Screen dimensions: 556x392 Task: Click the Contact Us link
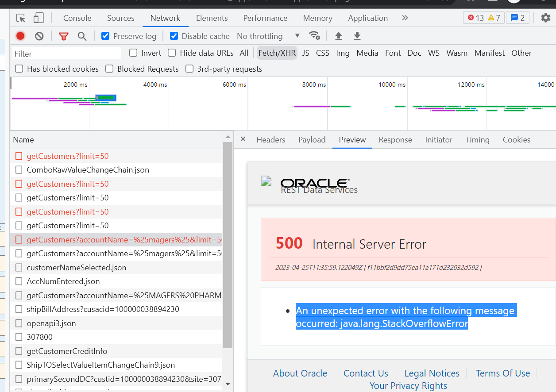[366, 373]
